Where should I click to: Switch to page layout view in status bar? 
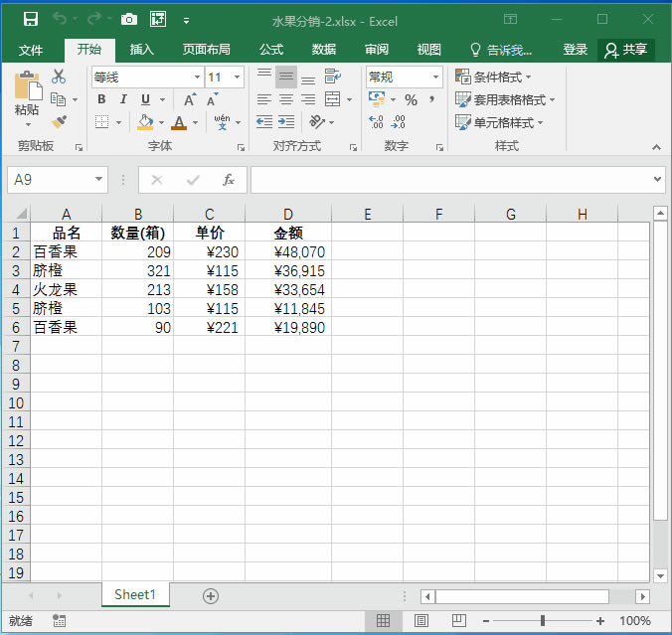(x=420, y=621)
